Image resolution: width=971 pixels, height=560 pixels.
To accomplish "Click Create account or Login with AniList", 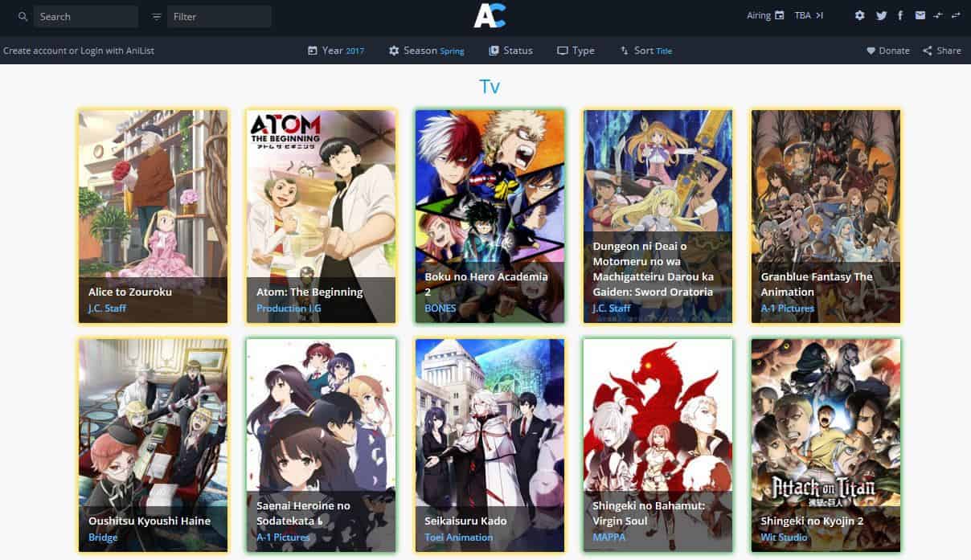I will (x=79, y=51).
